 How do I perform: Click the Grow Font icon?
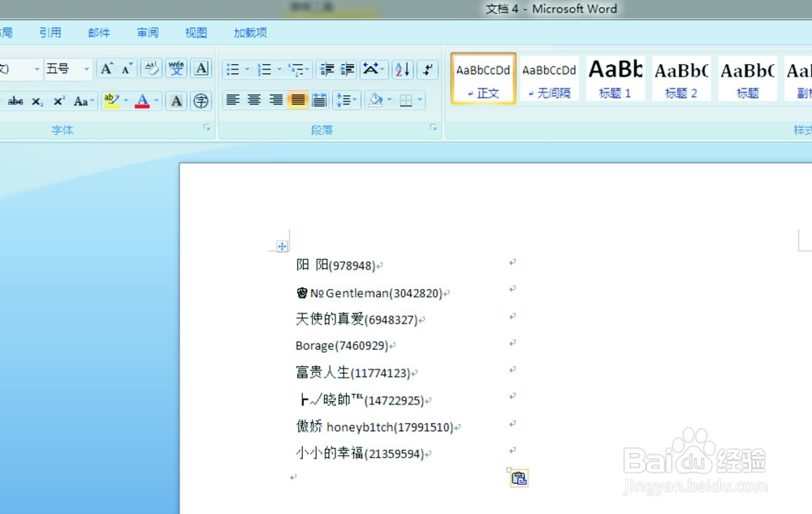pos(106,68)
